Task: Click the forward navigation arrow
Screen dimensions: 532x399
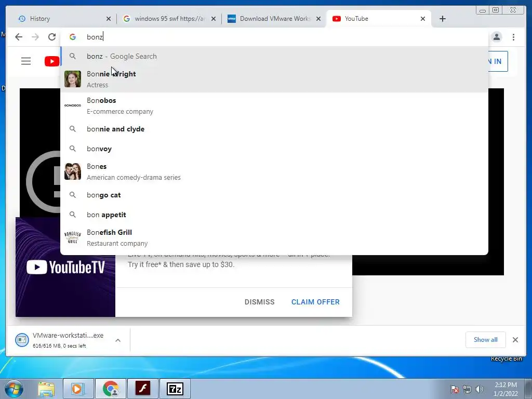Action: 35,37
